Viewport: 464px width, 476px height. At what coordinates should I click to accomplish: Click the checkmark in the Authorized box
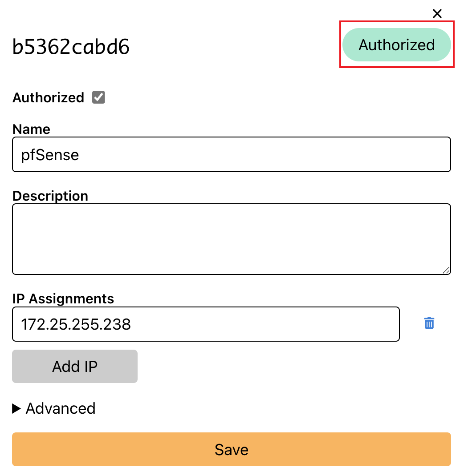[98, 97]
